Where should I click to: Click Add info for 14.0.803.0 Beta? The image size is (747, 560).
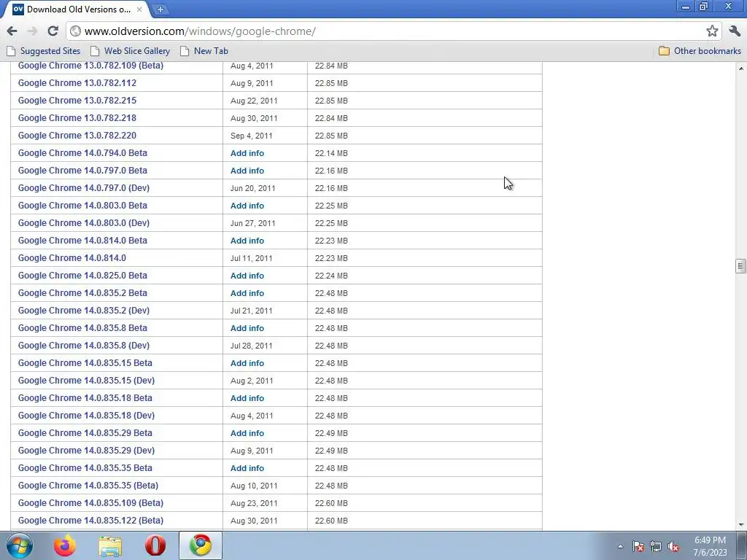247,206
